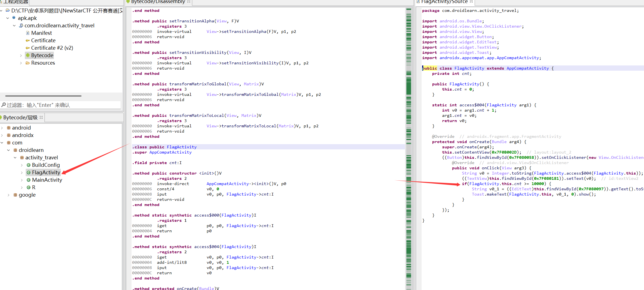
Task: Click the Bytecode android icon
Action: coord(28,55)
